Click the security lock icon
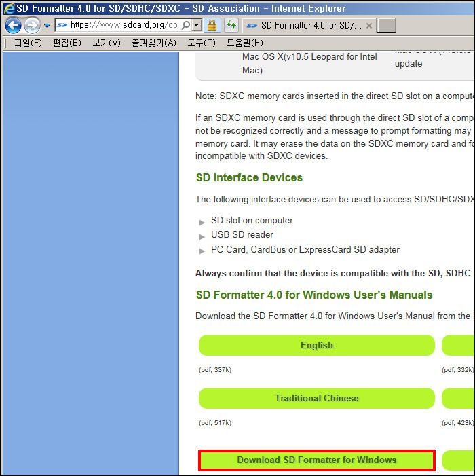Screen dimensions: 475x476 pyautogui.click(x=212, y=25)
